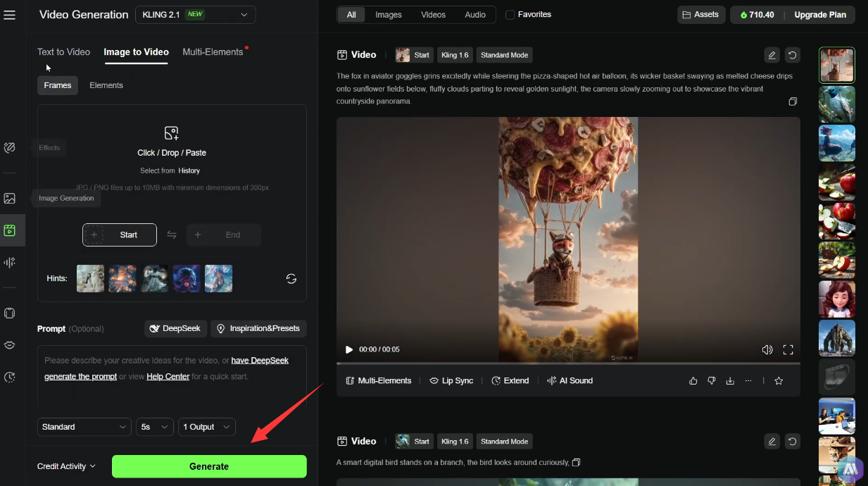
Task: Expand the Credit Activity menu
Action: (67, 466)
